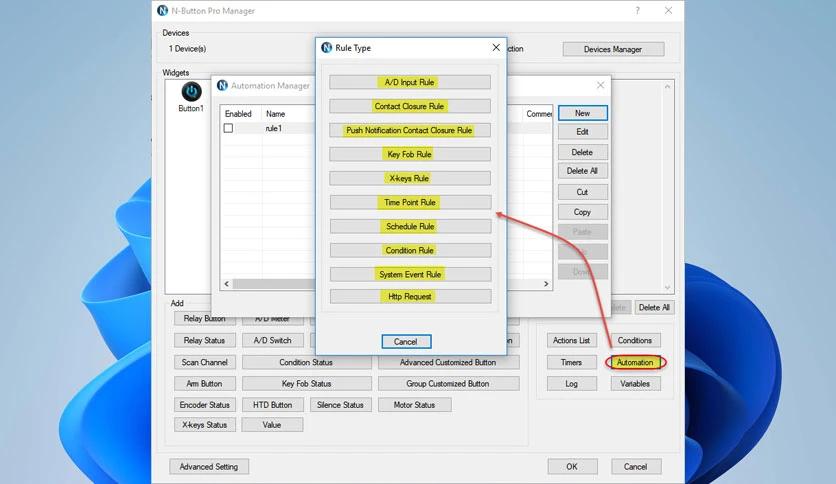The image size is (836, 484).
Task: Add an X-keys Status widget
Action: point(205,425)
